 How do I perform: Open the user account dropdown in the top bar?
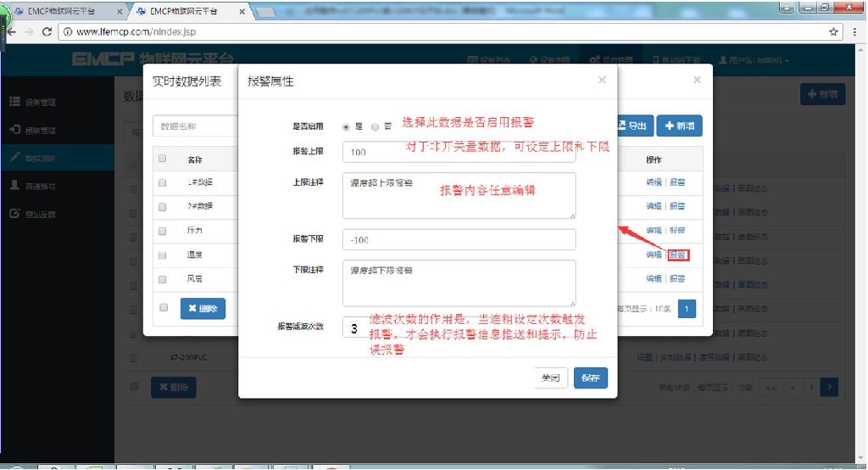tap(754, 60)
